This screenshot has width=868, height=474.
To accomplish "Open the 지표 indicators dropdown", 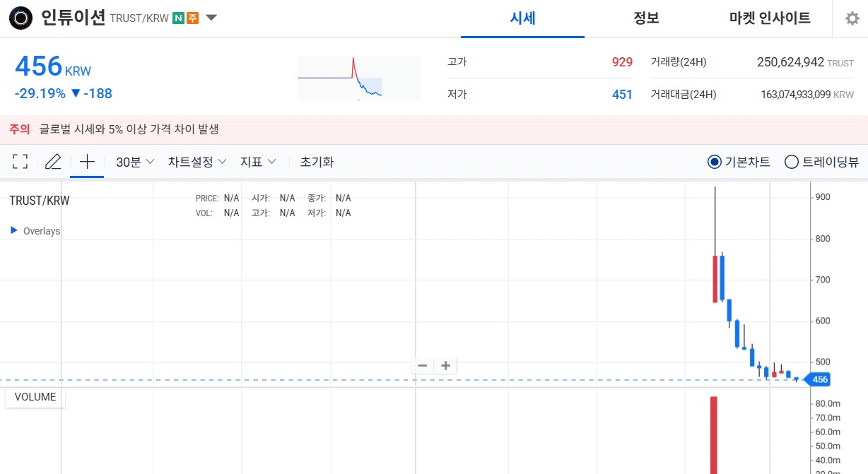I will tap(258, 162).
